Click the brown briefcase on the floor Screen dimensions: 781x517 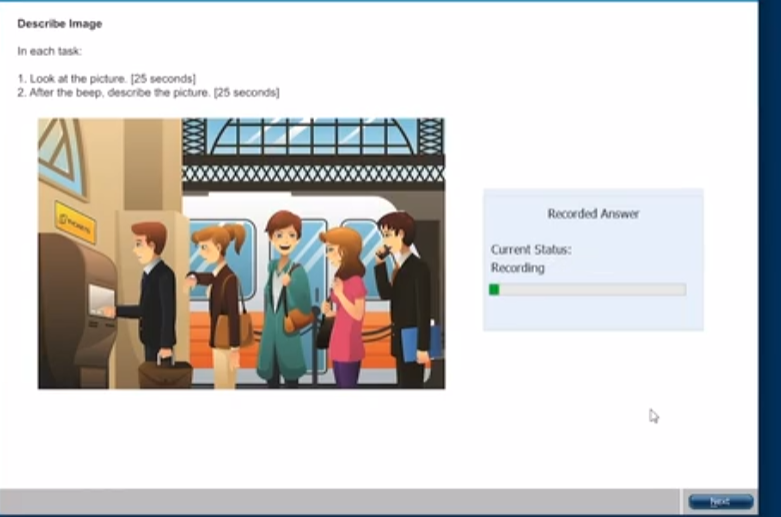coord(164,372)
